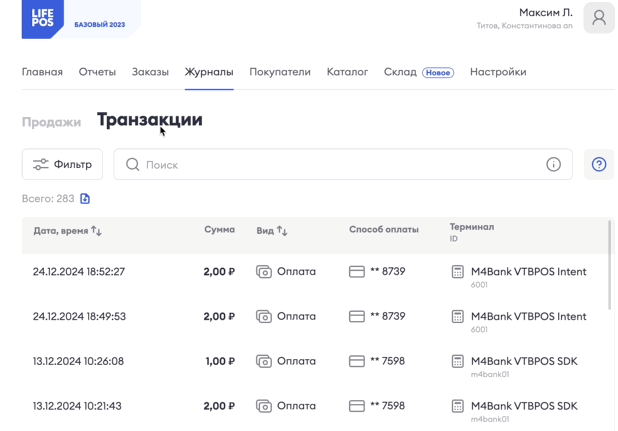Open the Настройки menu tab
This screenshot has height=431, width=618.
(498, 72)
